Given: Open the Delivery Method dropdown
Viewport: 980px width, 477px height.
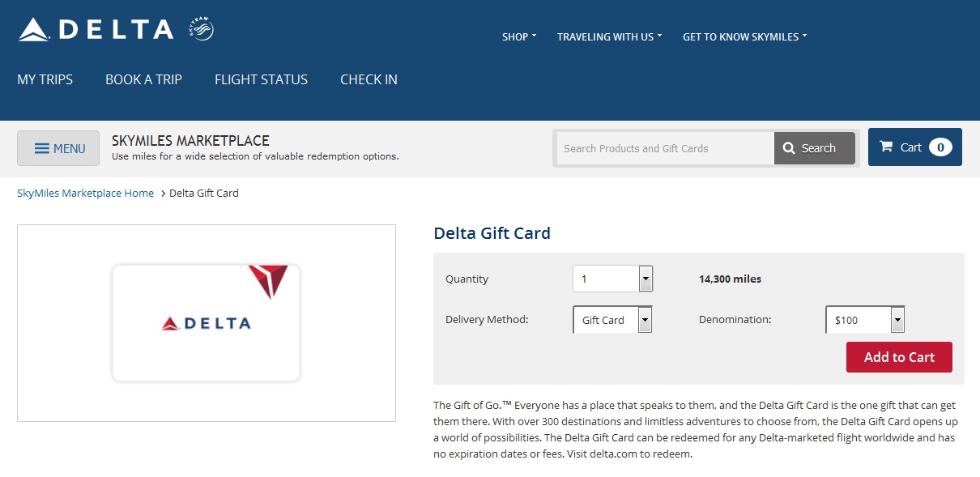Looking at the screenshot, I should (x=645, y=320).
